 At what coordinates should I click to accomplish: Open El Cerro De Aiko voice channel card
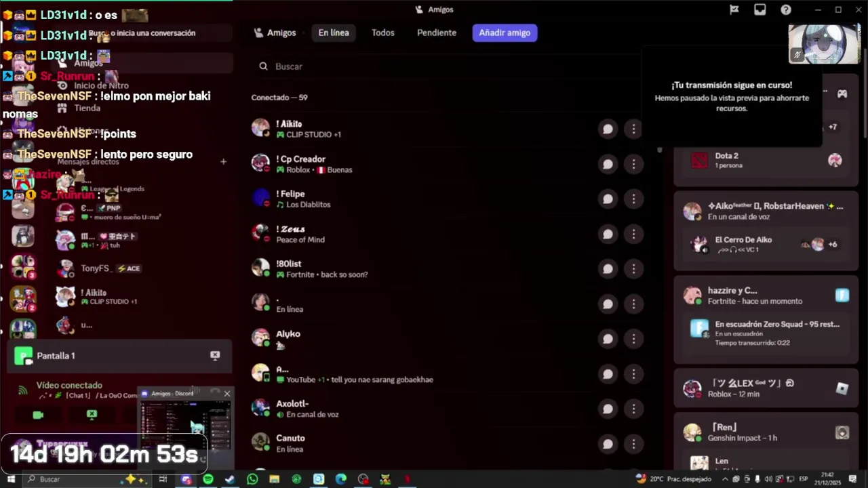click(x=766, y=244)
